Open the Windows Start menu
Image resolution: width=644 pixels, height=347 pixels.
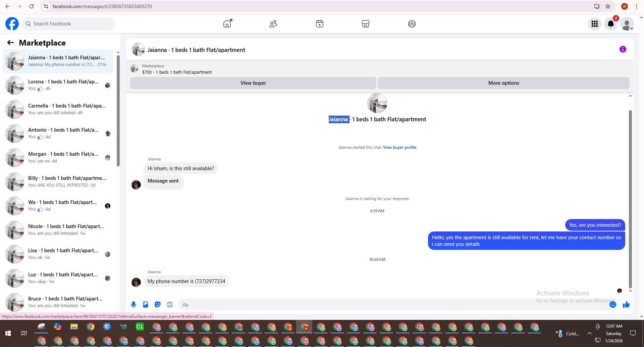(x=8, y=333)
